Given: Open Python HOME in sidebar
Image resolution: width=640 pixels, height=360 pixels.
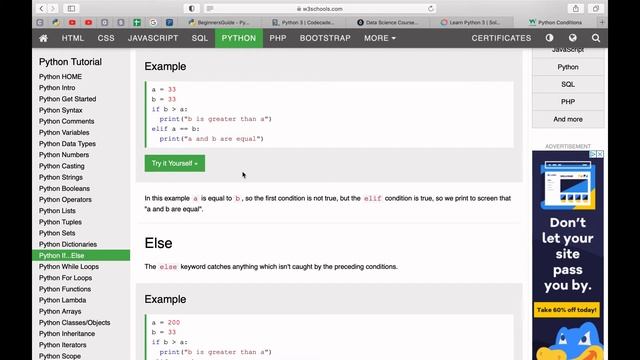Looking at the screenshot, I should (x=60, y=77).
